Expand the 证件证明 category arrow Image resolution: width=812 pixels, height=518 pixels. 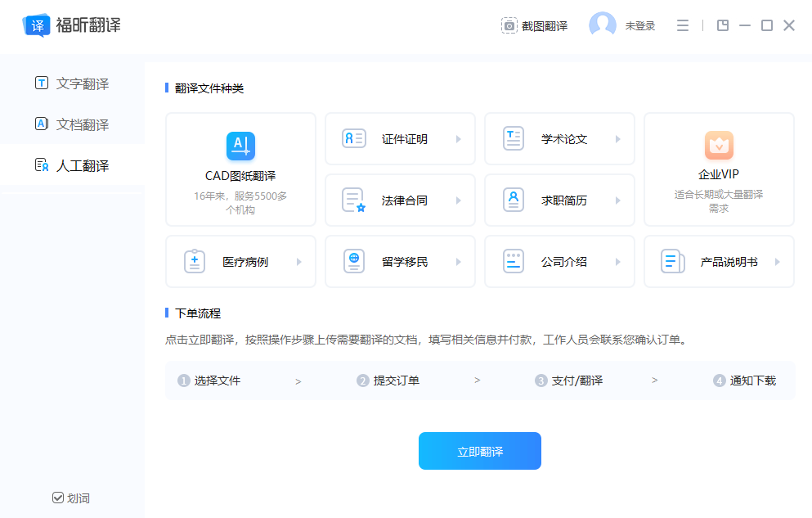tap(457, 138)
